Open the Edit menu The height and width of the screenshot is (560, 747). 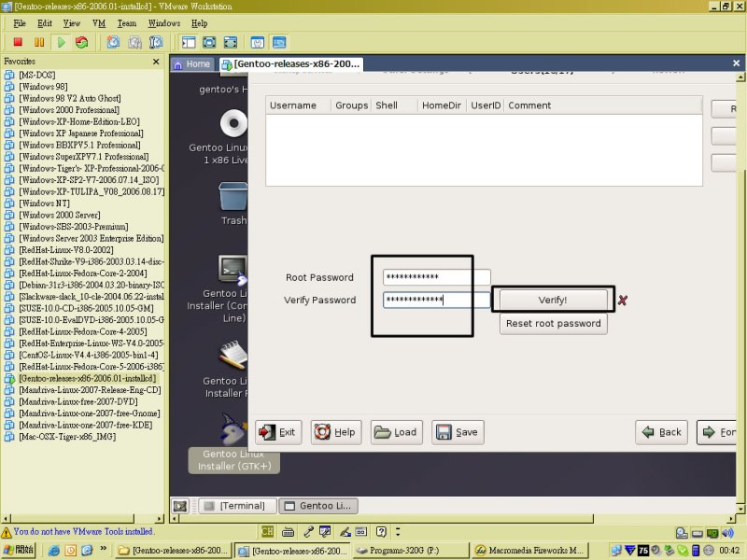(x=45, y=23)
